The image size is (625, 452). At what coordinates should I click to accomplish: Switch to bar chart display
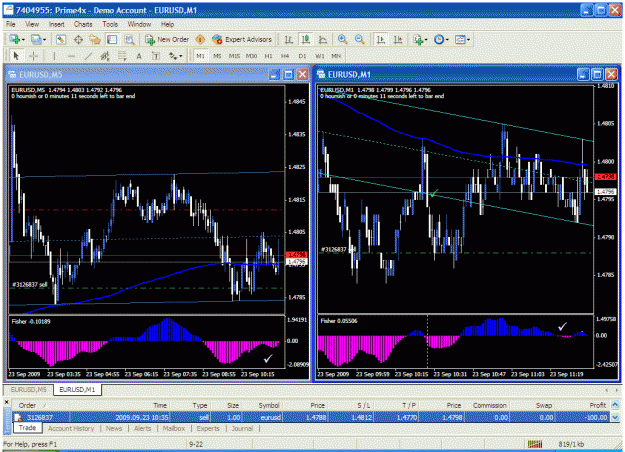(289, 39)
